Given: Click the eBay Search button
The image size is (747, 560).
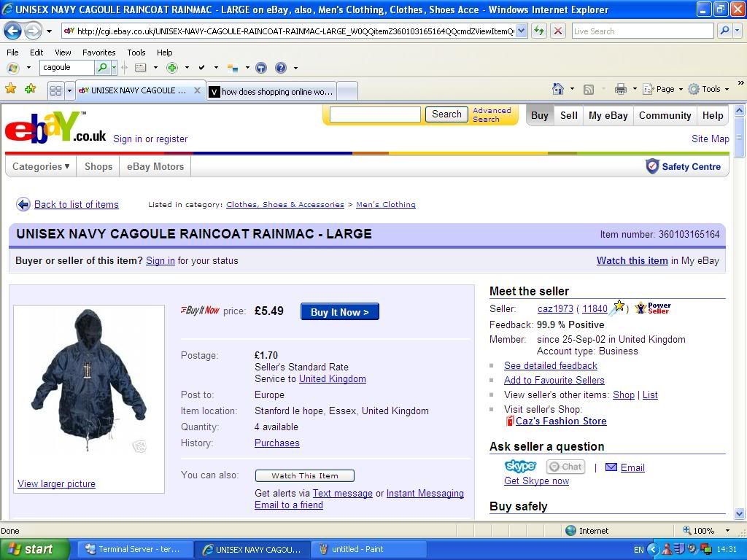Looking at the screenshot, I should (446, 114).
